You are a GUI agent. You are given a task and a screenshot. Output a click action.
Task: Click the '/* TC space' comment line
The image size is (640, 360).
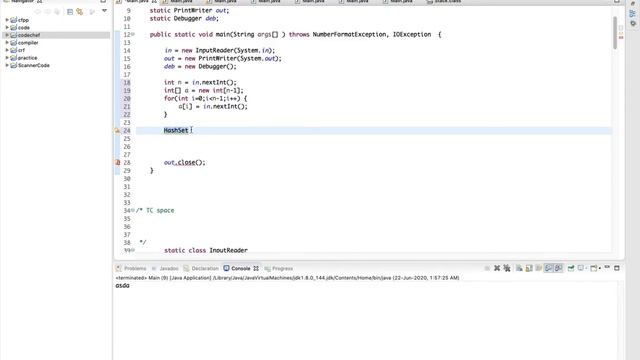coord(155,210)
